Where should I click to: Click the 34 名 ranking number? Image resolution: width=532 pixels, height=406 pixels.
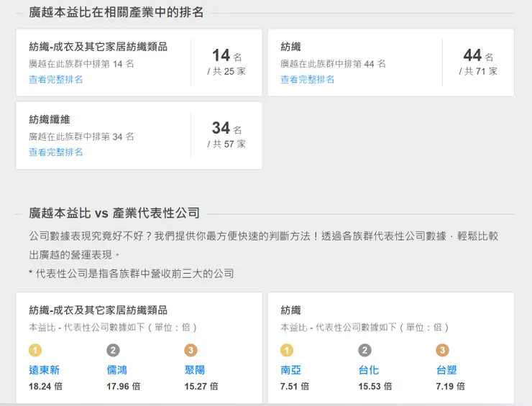[x=226, y=128]
